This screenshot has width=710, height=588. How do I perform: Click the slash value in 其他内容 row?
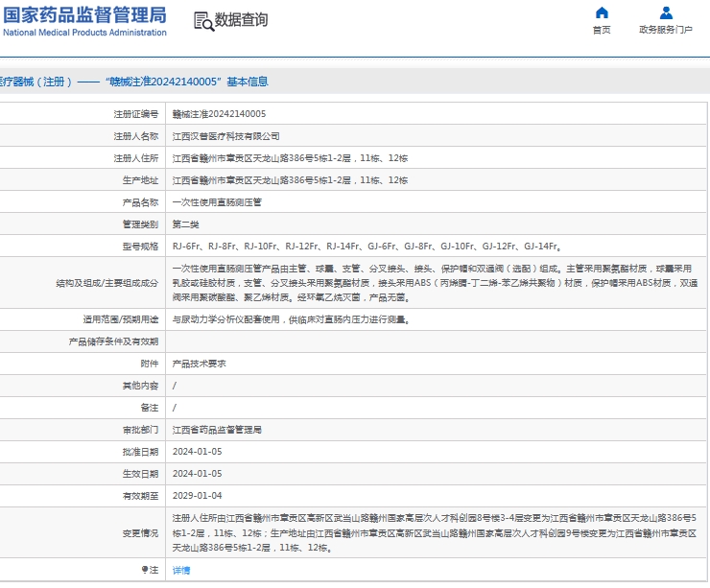[175, 387]
